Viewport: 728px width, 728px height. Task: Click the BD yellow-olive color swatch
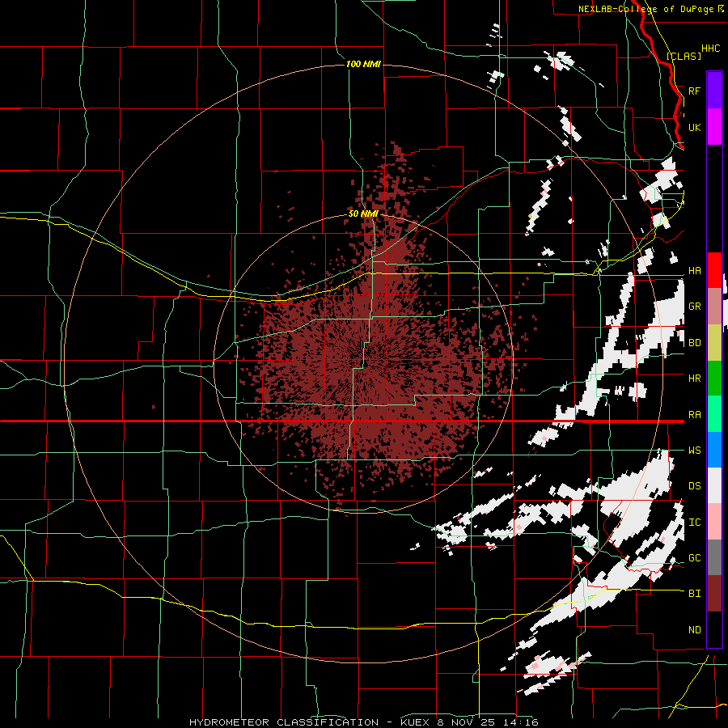(714, 342)
